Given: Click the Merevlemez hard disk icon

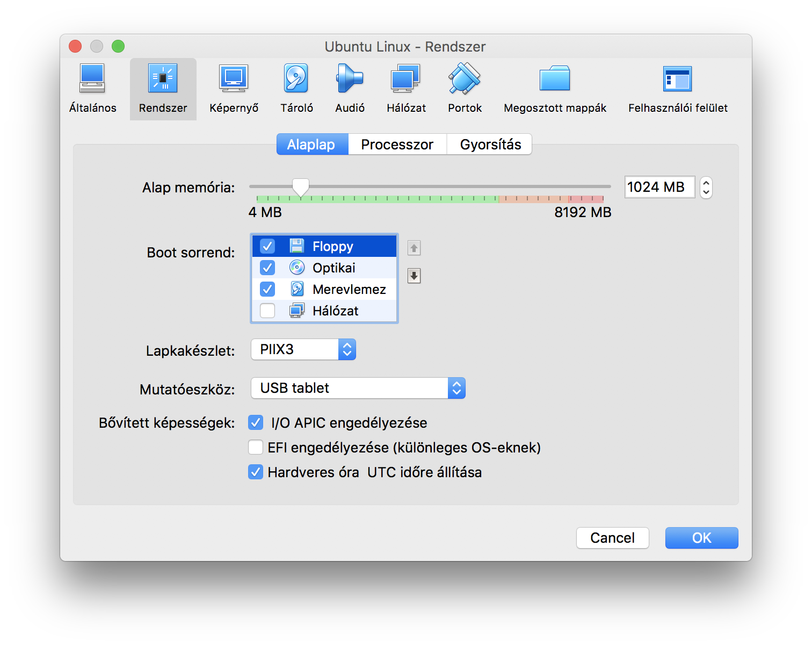Looking at the screenshot, I should click(297, 289).
